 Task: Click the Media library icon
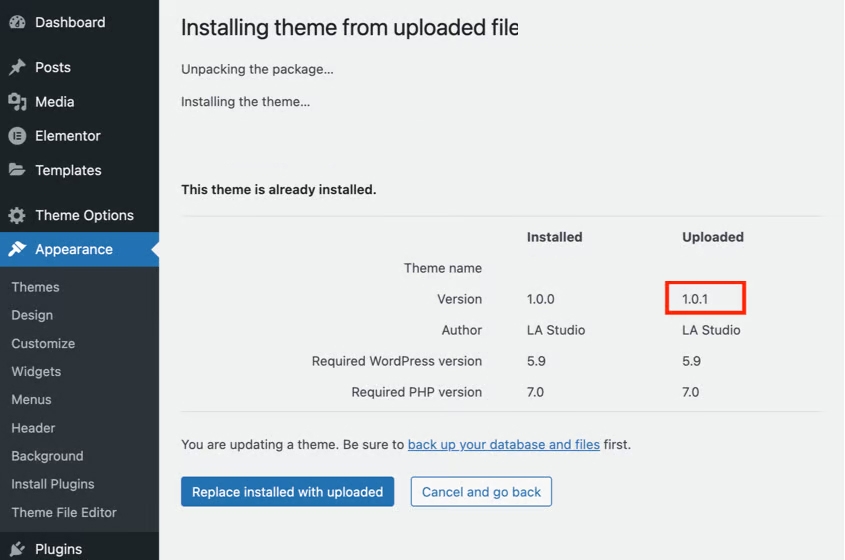(17, 101)
